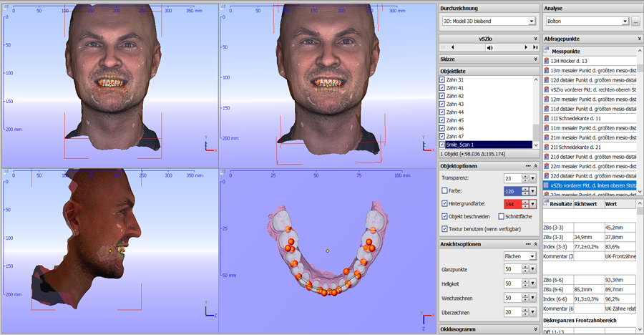Open Durchzeichnung 3D model dropdown
This screenshot has height=335, width=644.
pos(532,21)
